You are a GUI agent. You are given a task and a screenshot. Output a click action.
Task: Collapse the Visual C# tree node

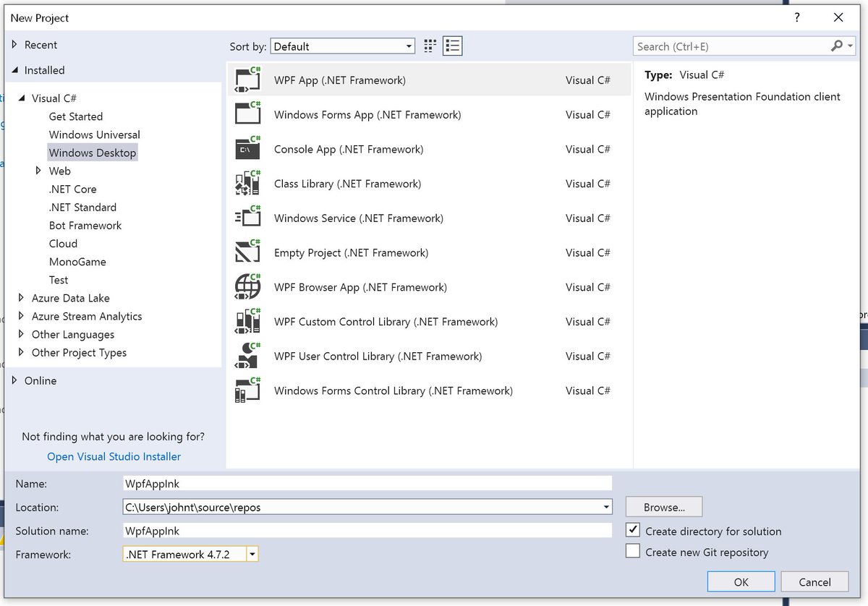[22, 98]
